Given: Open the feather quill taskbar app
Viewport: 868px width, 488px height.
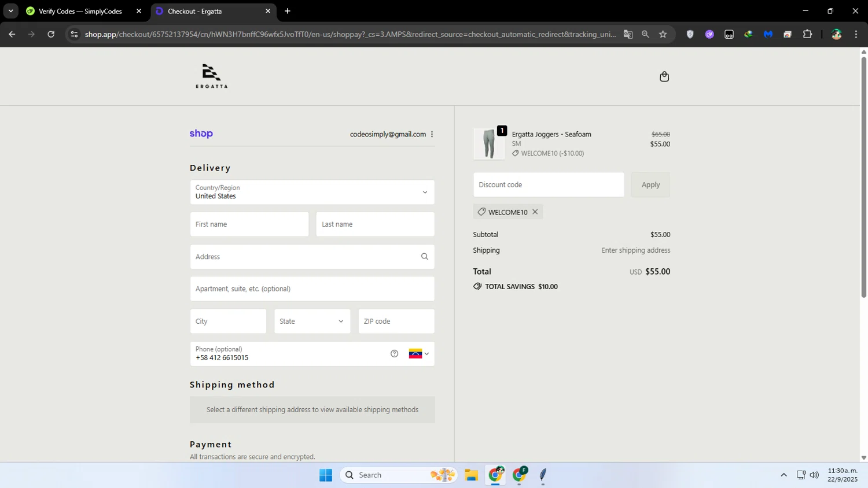Looking at the screenshot, I should (543, 475).
